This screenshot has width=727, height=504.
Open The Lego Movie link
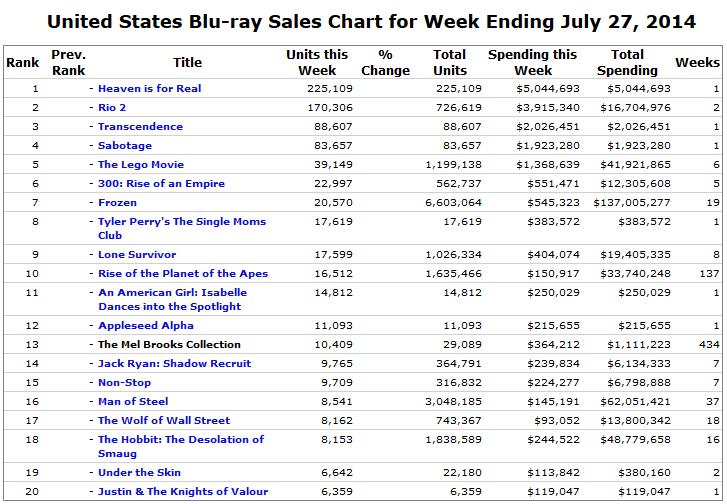141,164
